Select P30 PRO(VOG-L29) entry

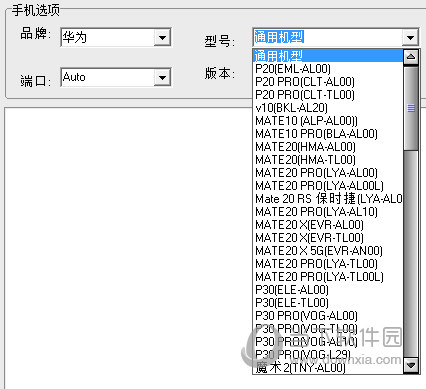[328, 355]
